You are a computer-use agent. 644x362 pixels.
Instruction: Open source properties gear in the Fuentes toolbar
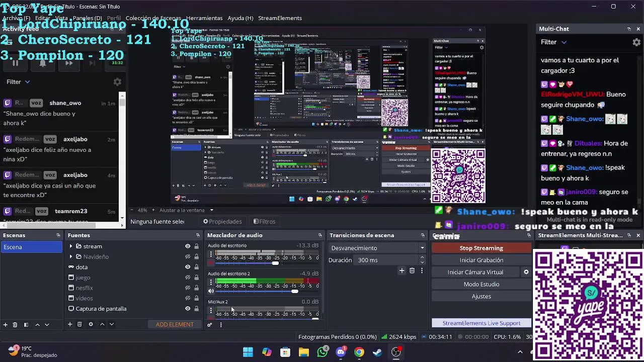coord(91,324)
